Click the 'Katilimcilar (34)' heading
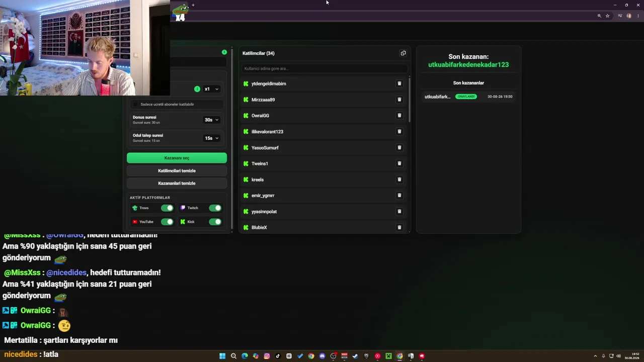644x362 pixels. tap(259, 53)
